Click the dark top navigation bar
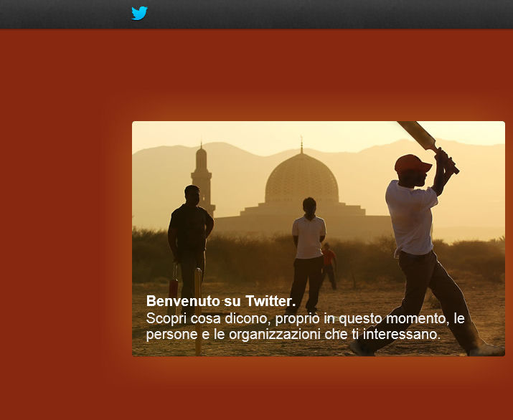 pyautogui.click(x=257, y=14)
